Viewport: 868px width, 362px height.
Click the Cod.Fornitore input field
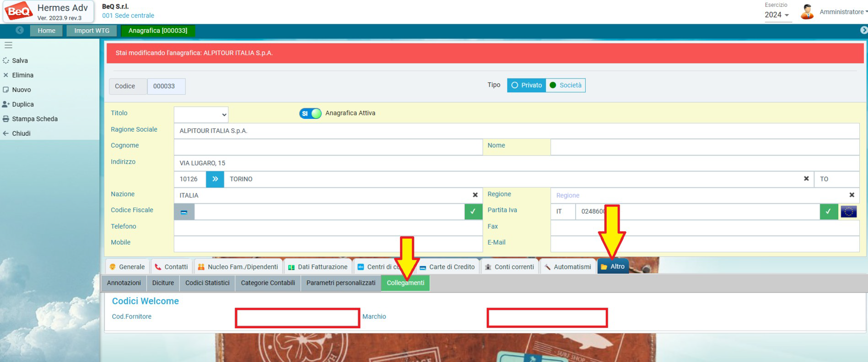[297, 318]
